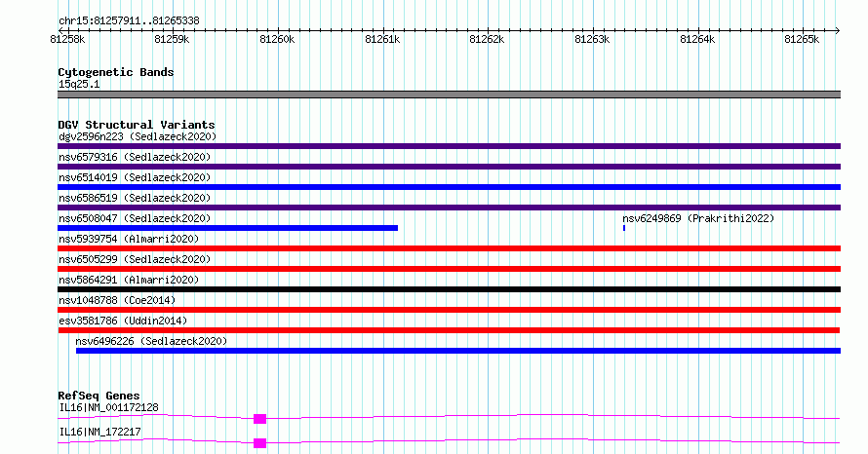
Task: Click the 81259k ruler tick label
Action: 172,39
